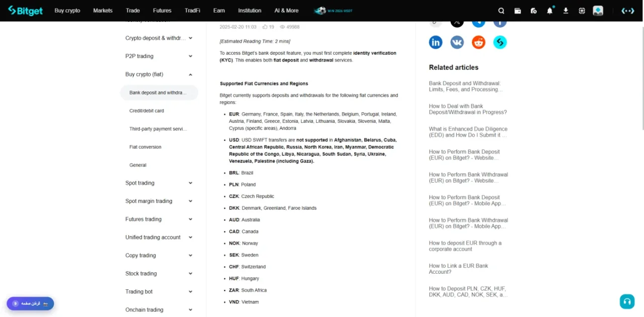Viewport: 644px width, 317px height.
Task: Click the 49988 views counter
Action: (x=290, y=27)
